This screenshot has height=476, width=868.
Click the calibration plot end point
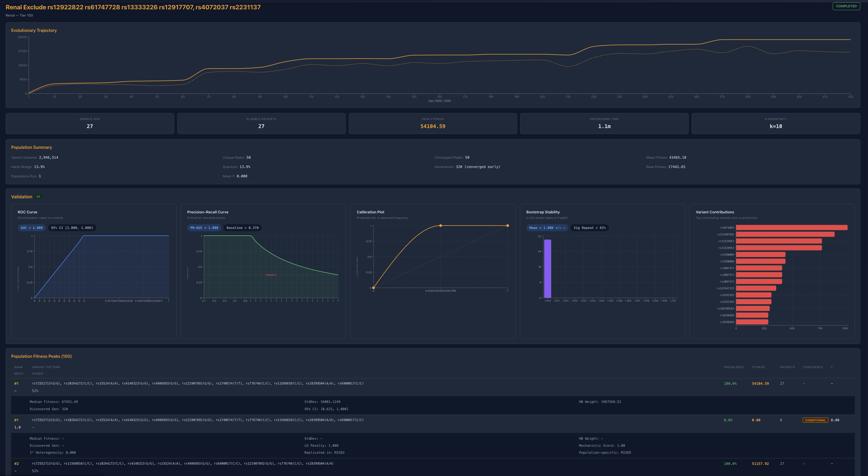pyautogui.click(x=507, y=226)
